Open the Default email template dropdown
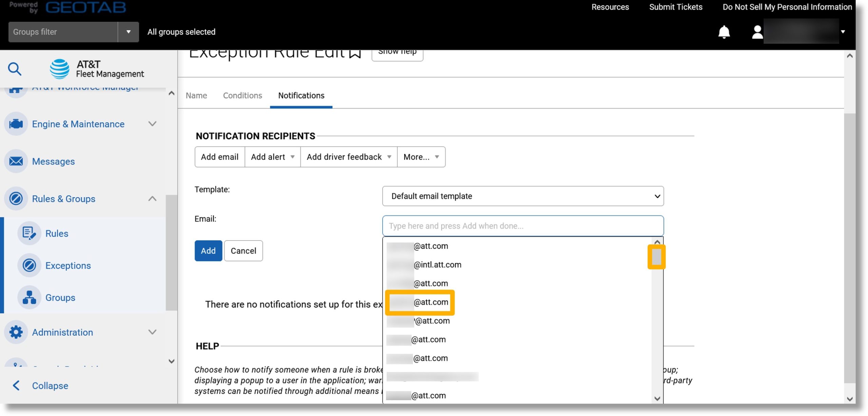Image resolution: width=868 pixels, height=416 pixels. [523, 196]
